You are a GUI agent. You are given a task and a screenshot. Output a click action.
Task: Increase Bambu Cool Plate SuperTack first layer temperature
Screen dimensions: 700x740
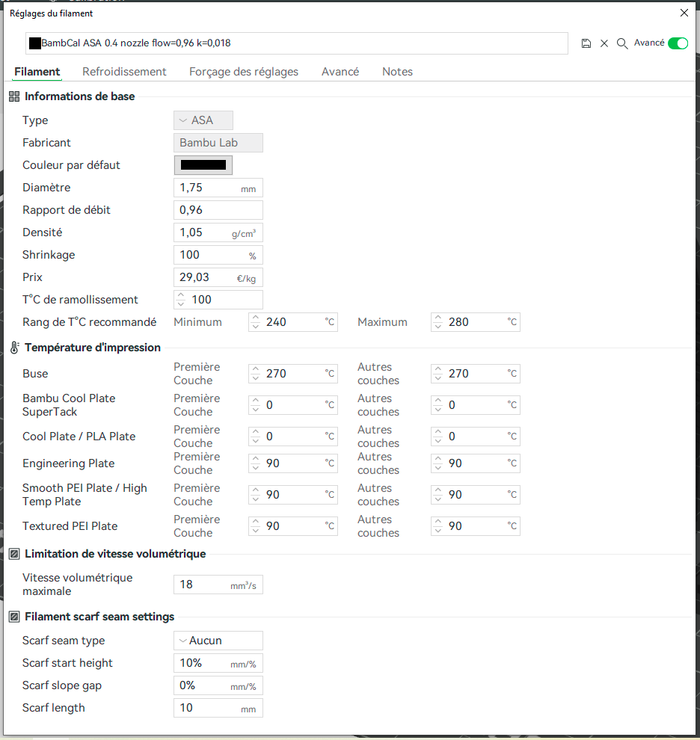pos(256,401)
